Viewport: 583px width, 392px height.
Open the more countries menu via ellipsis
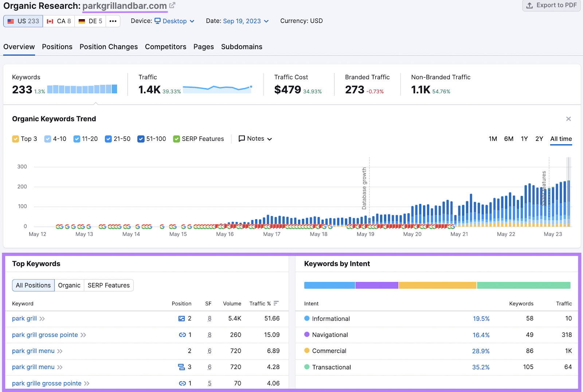[x=113, y=21]
